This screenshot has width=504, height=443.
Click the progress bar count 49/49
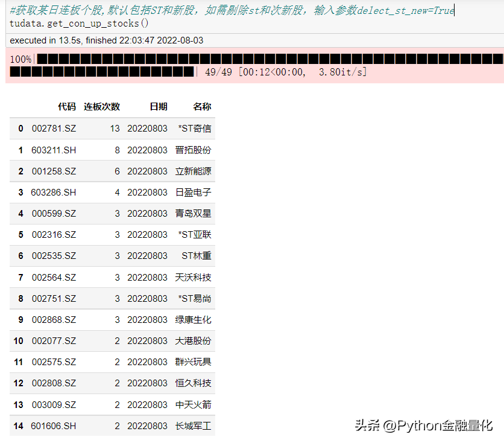coord(218,72)
